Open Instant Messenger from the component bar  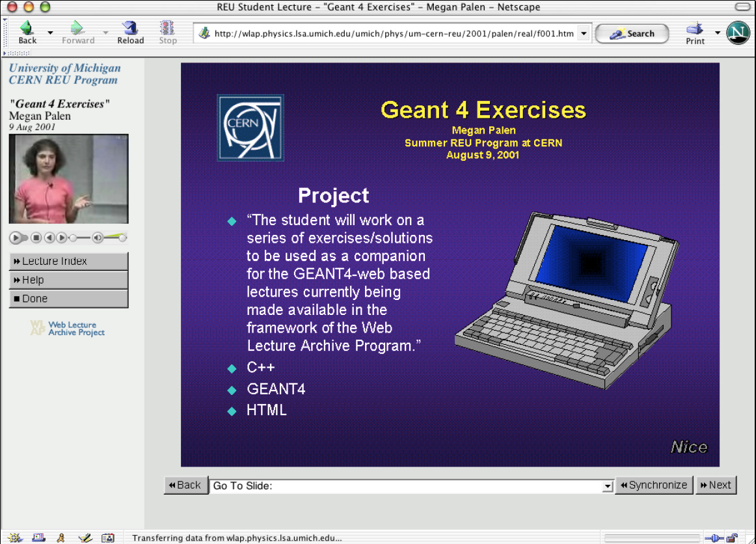(61, 537)
